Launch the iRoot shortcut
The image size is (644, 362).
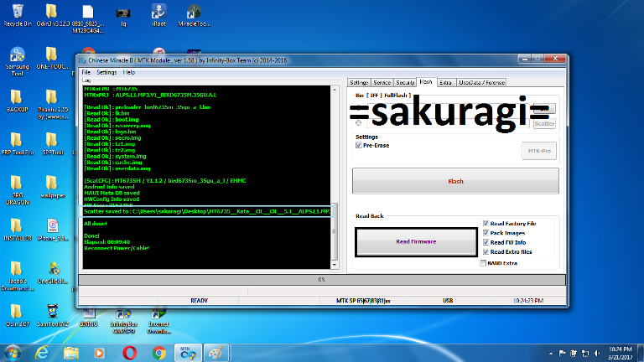click(159, 15)
